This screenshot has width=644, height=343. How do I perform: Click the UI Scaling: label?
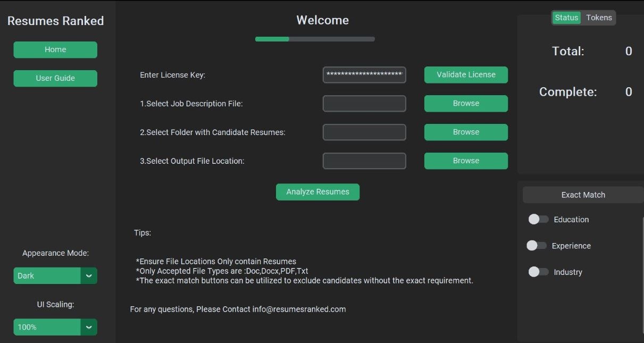pos(55,305)
